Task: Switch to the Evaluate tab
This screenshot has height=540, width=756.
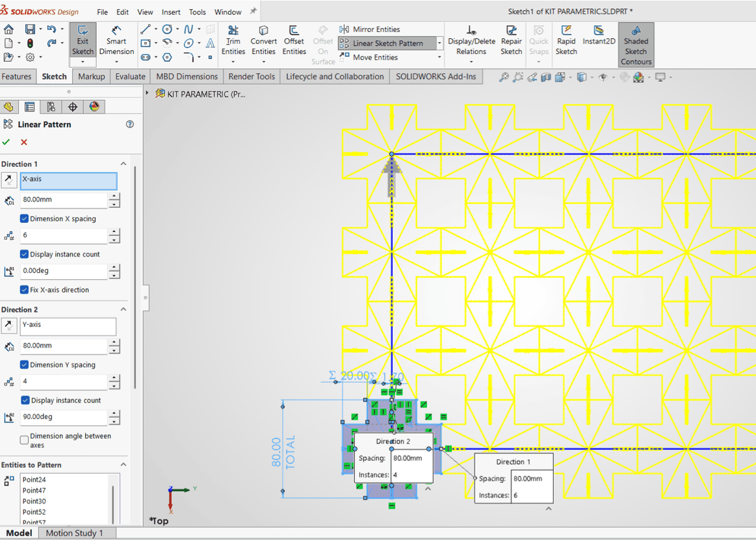Action: (x=130, y=77)
